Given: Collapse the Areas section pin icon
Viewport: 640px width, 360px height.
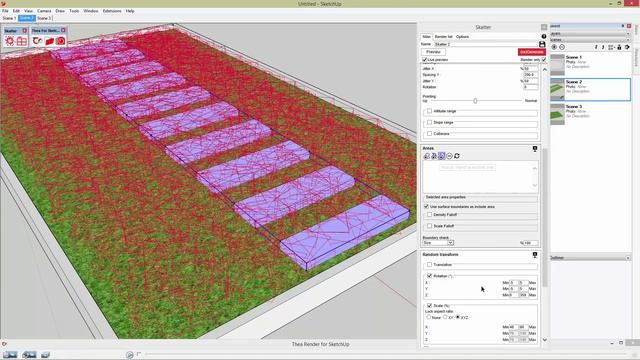Looking at the screenshot, I should (x=535, y=149).
